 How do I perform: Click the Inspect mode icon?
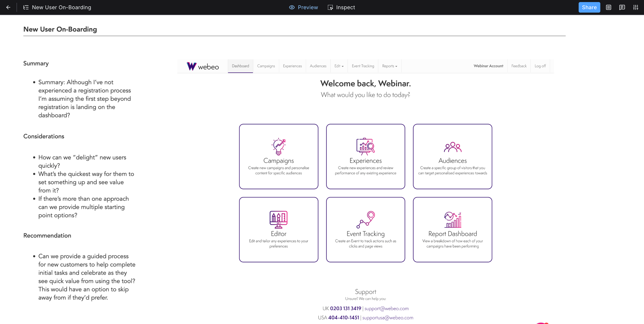[330, 7]
